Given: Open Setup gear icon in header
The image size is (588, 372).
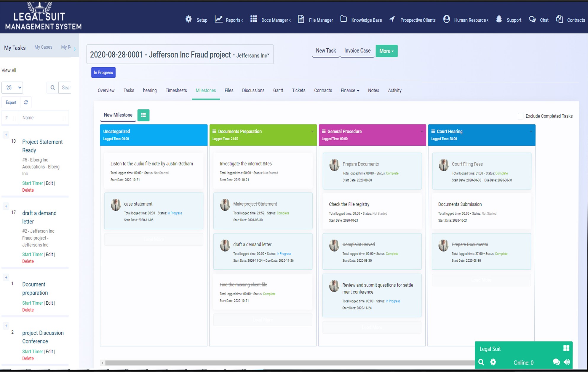Looking at the screenshot, I should click(188, 20).
